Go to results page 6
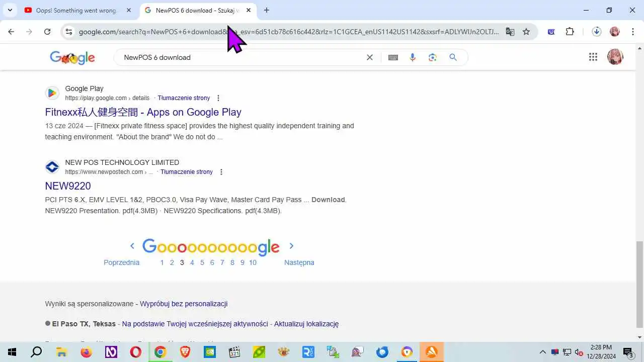The image size is (644, 362). [x=212, y=262]
